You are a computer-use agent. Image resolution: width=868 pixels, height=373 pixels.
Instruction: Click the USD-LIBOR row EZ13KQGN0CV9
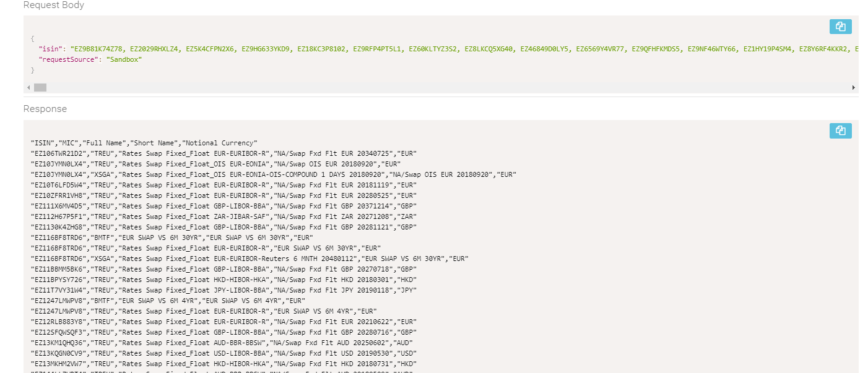click(224, 353)
